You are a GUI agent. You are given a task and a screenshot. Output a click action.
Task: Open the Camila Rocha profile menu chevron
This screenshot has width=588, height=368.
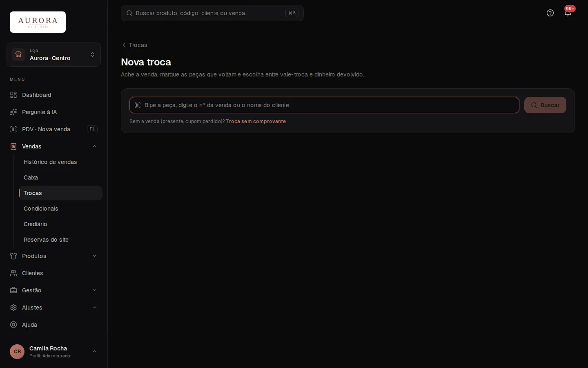tap(94, 352)
